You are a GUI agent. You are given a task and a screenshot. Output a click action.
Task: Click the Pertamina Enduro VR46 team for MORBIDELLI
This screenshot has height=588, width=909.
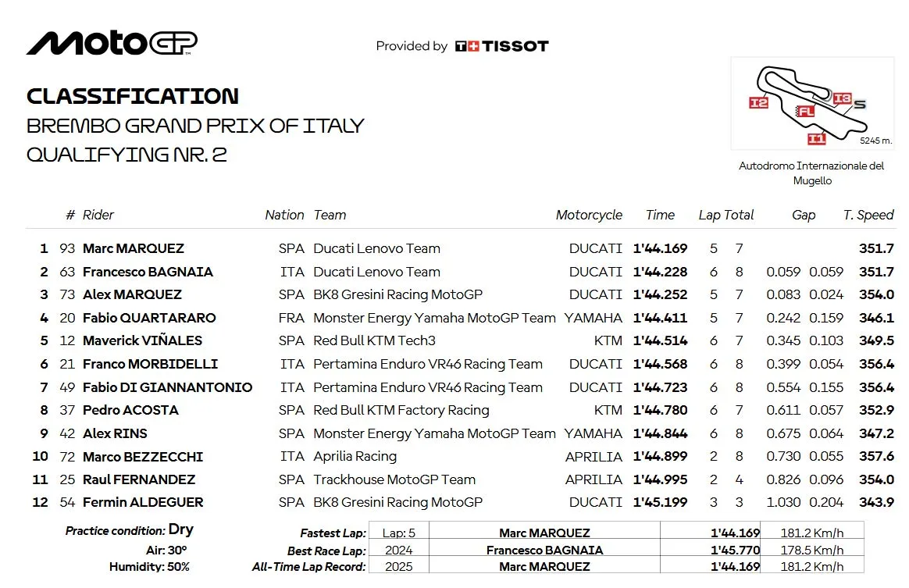click(x=428, y=364)
